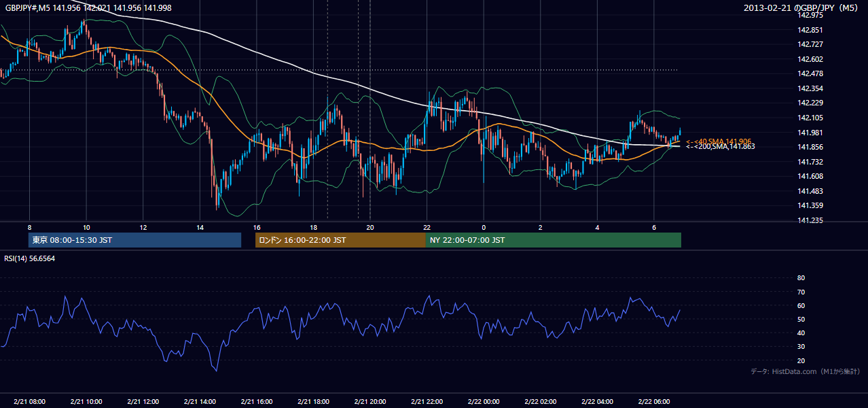This screenshot has width=868, height=408.
Task: Click the 2/22 00:00 bottom time label
Action: coord(484,402)
